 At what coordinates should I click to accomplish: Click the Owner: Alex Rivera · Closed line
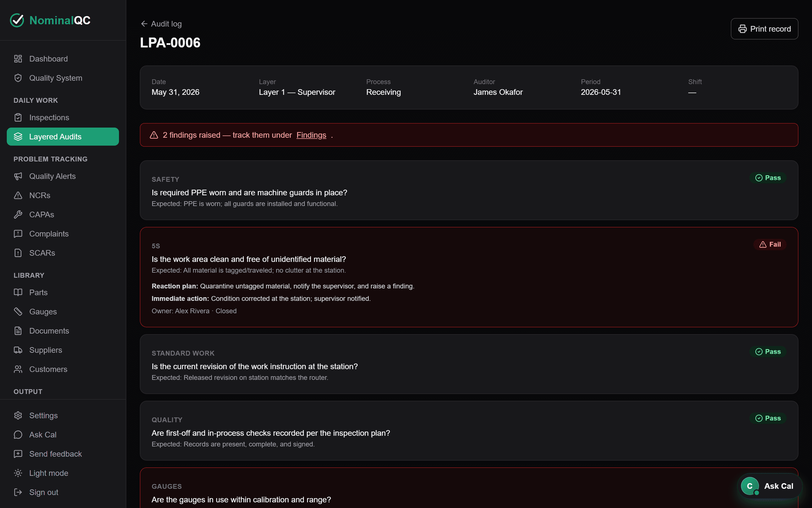pyautogui.click(x=194, y=311)
